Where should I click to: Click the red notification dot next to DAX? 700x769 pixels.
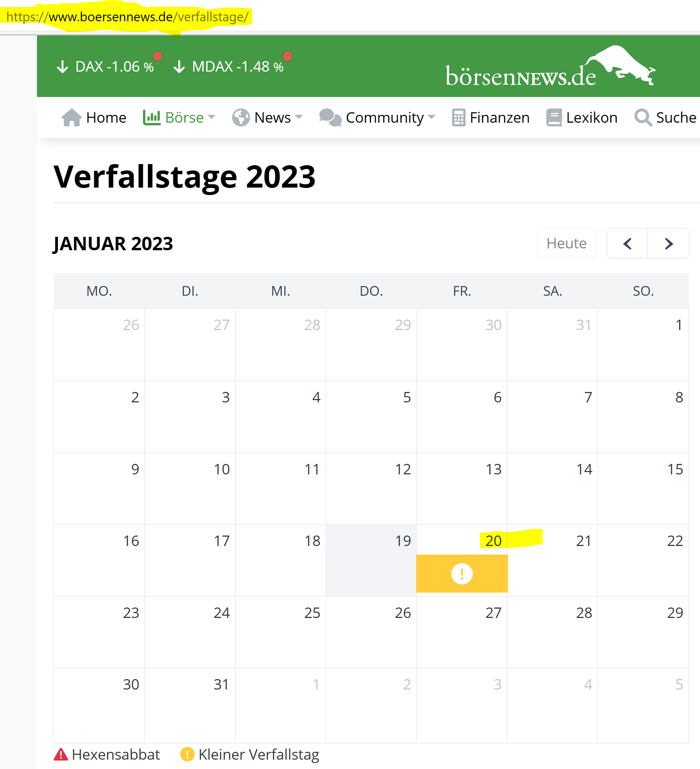tap(157, 56)
